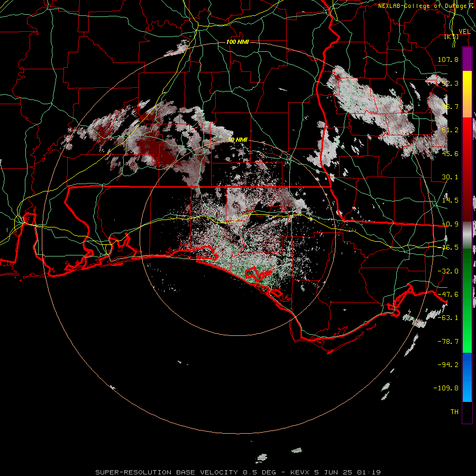Screen dimensions: 476x476
Task: Click the 100 NMI range ring label
Action: 237,42
